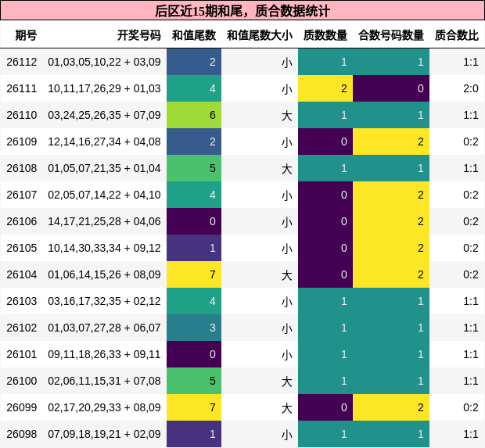
Task: Click the 质数数量 cell 0 in row 26109
Action: pyautogui.click(x=325, y=142)
